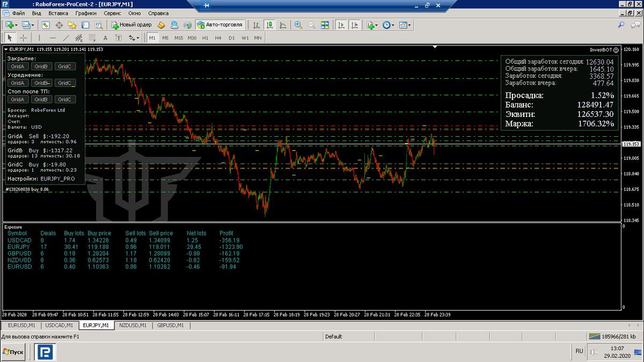Viewport: 644px width, 362px height.
Task: Open the RoboForex taskbar app icon
Action: click(46, 352)
